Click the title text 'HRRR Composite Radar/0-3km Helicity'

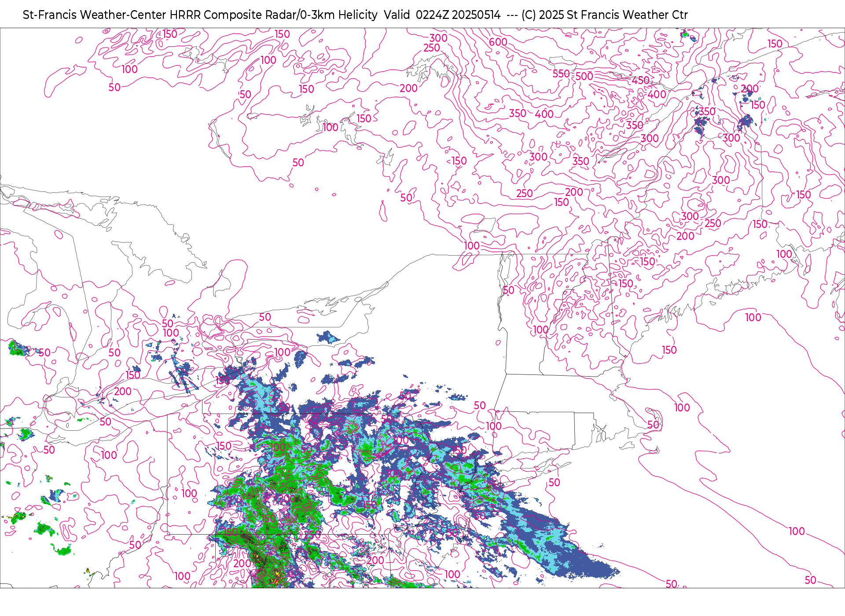coord(273,15)
